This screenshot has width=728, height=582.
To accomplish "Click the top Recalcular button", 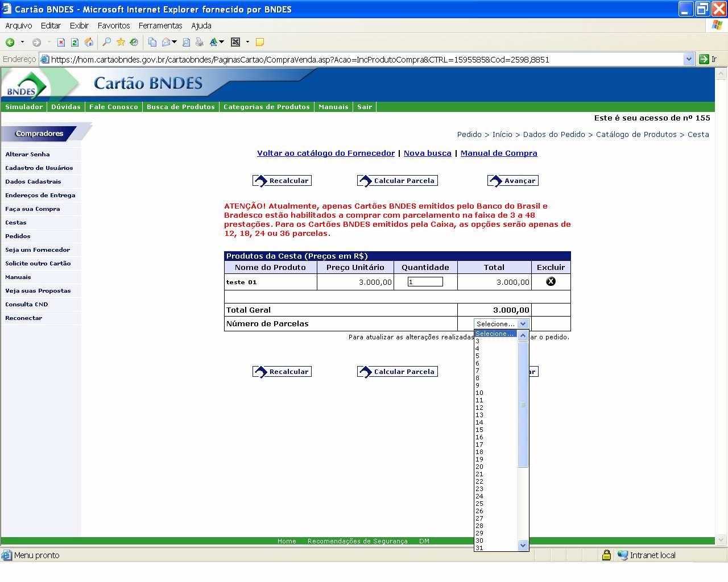I will (x=282, y=181).
